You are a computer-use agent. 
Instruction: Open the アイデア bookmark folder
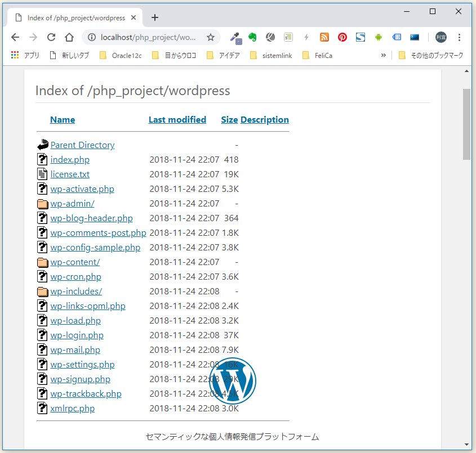pyautogui.click(x=223, y=55)
